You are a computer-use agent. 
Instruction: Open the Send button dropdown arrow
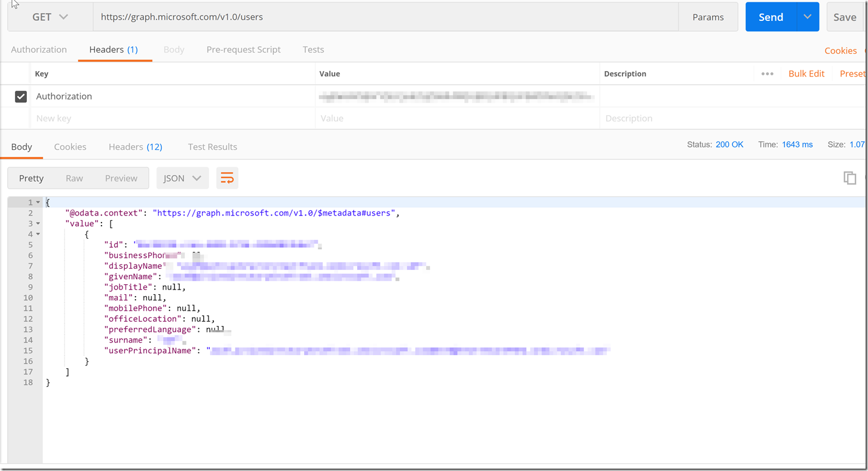tap(808, 17)
